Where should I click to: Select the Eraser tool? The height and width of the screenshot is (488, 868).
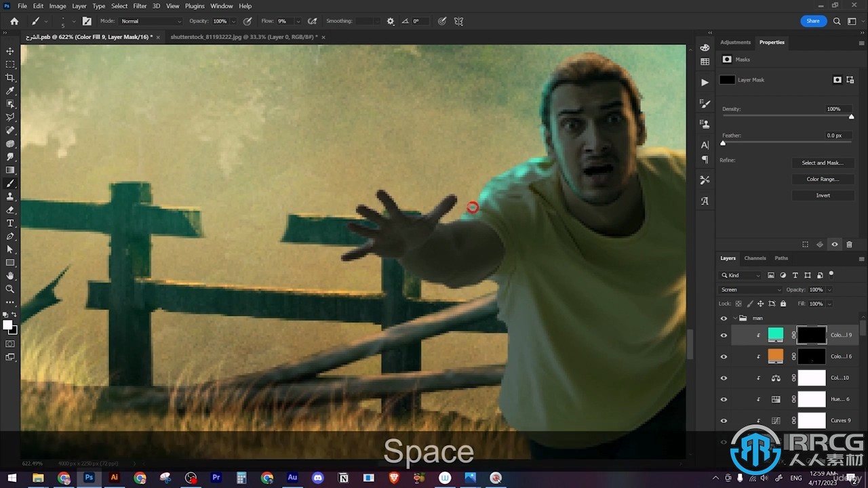tap(10, 210)
